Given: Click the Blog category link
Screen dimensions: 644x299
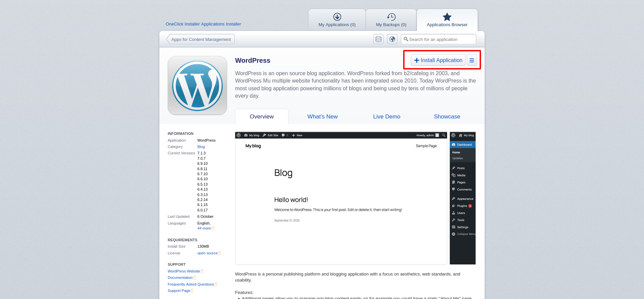Looking at the screenshot, I should coord(201,147).
